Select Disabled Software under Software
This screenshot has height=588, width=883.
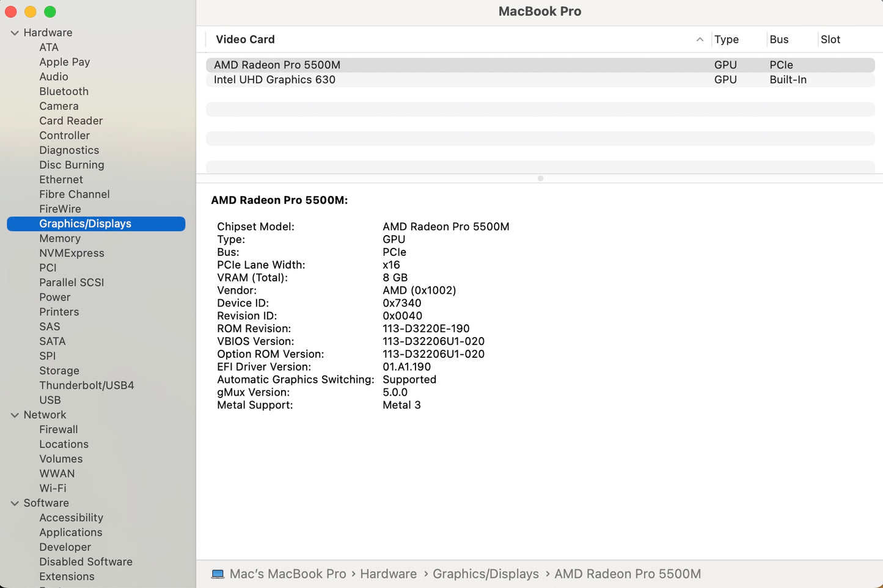86,562
